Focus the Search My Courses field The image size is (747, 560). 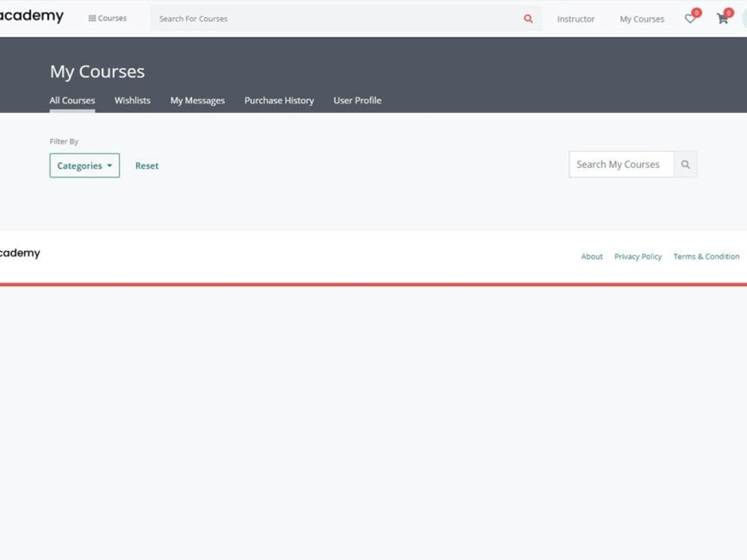pos(622,164)
